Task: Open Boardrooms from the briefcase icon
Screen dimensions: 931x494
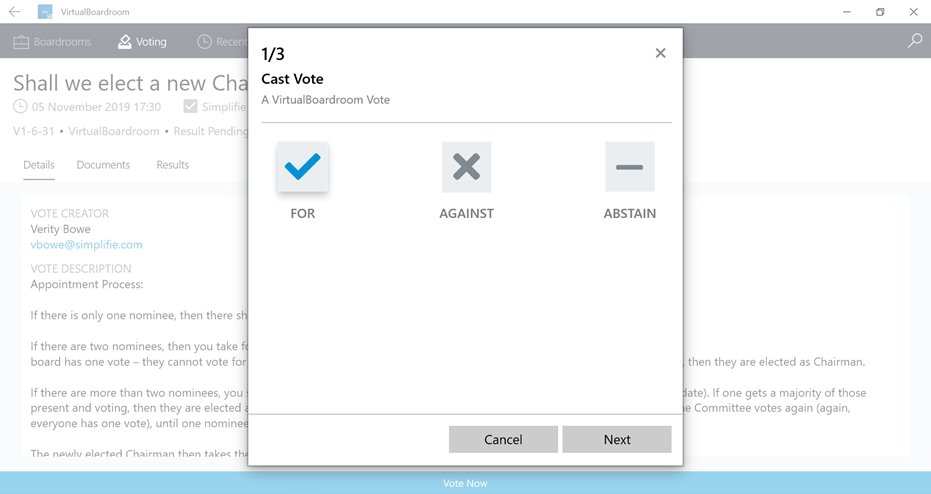Action: (21, 42)
